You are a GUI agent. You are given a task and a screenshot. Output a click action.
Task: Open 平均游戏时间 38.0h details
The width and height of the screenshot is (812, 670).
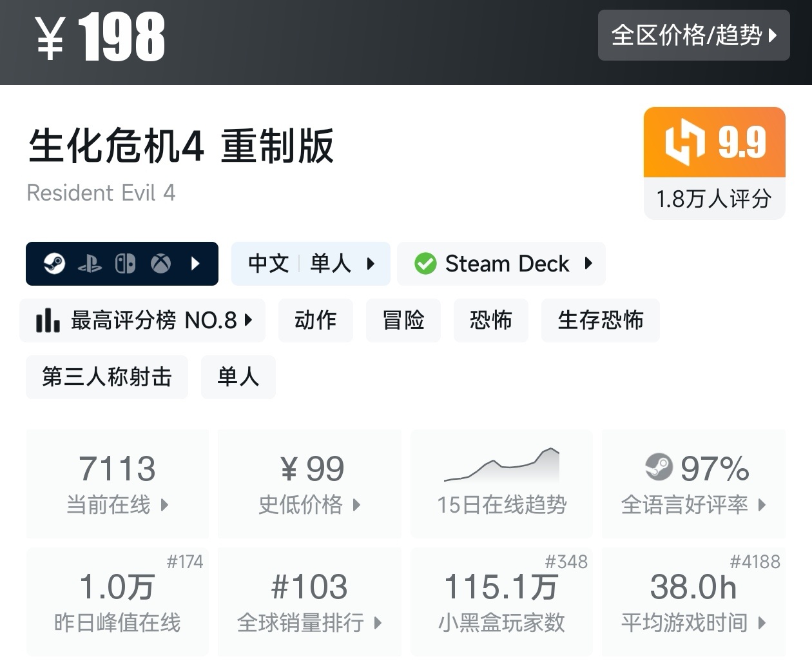(693, 602)
